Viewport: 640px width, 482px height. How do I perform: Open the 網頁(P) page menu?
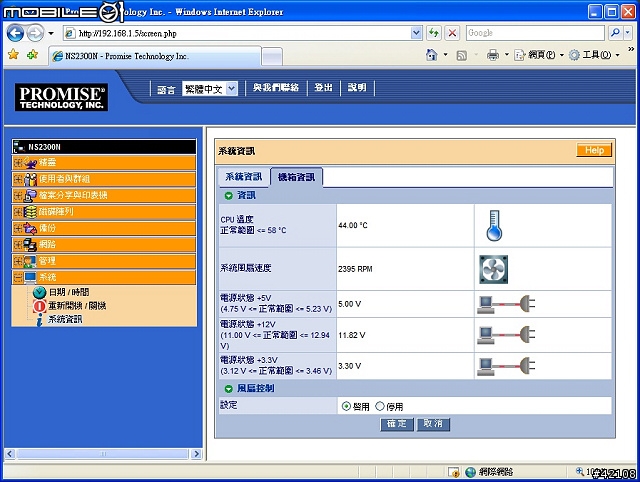(x=539, y=55)
